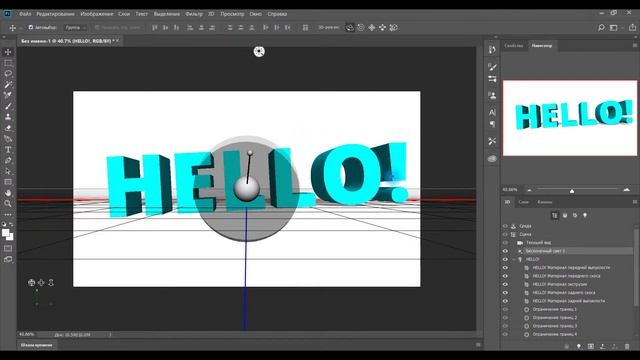Image resolution: width=640 pixels, height=360 pixels.
Task: Activate the 3D roll mode icon
Action: coord(361,28)
